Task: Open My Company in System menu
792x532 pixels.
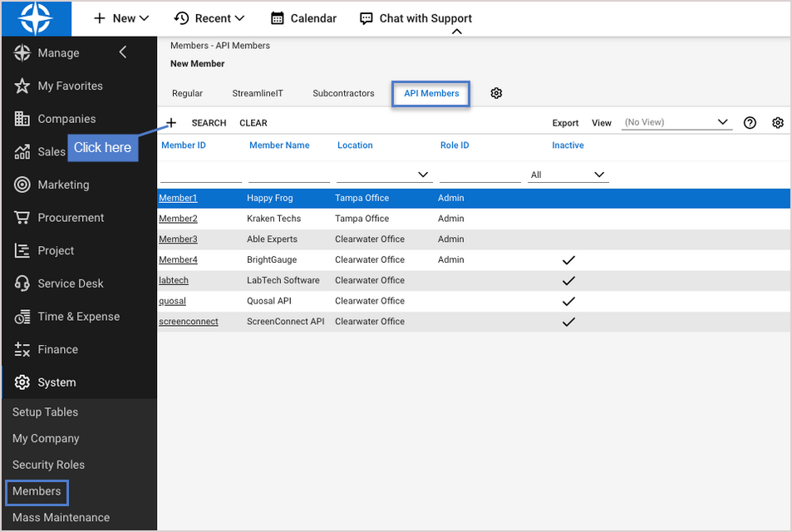Action: (x=46, y=438)
